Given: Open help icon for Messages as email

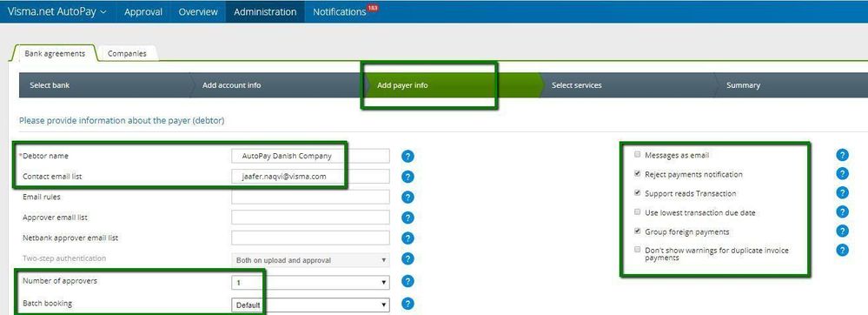Looking at the screenshot, I should (x=842, y=155).
